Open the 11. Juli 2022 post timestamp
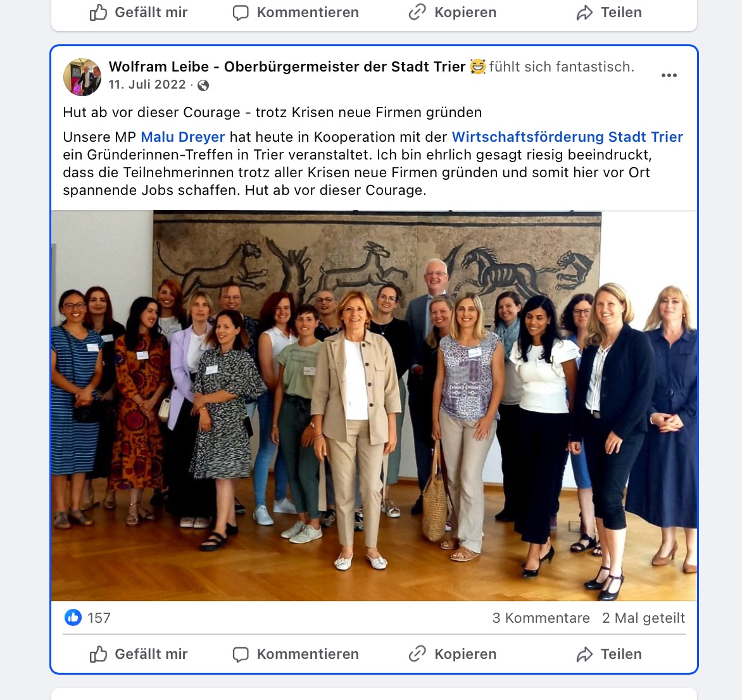742x700 pixels. pyautogui.click(x=147, y=85)
